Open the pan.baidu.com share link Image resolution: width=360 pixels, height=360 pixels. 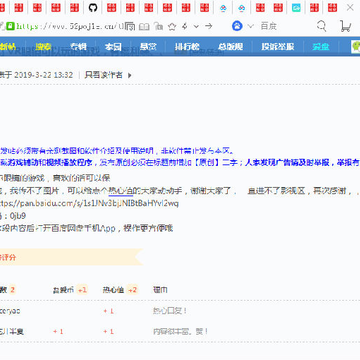[88, 203]
